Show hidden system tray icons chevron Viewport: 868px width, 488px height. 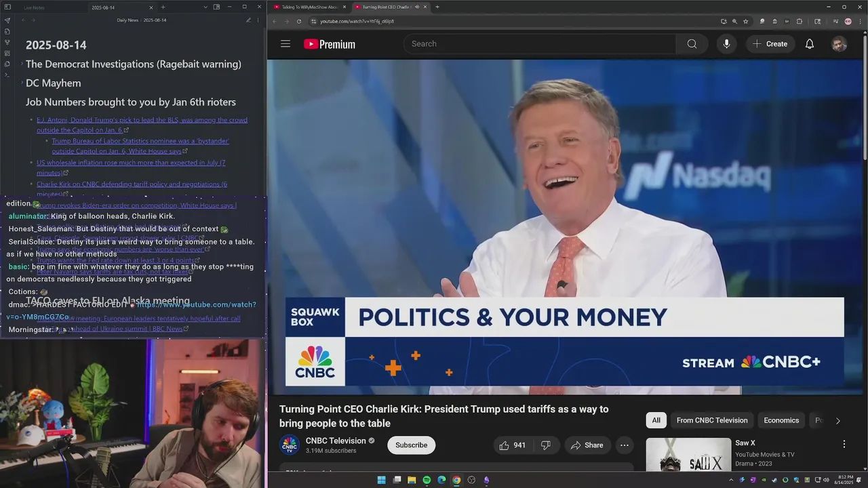click(x=730, y=480)
